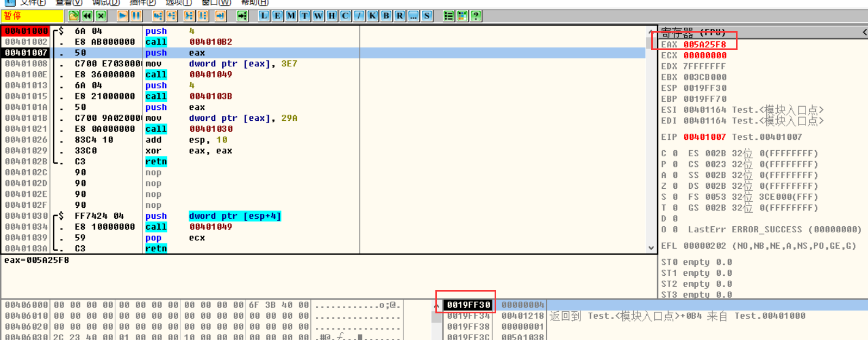
Task: Open Call stack window (K button)
Action: point(373,16)
